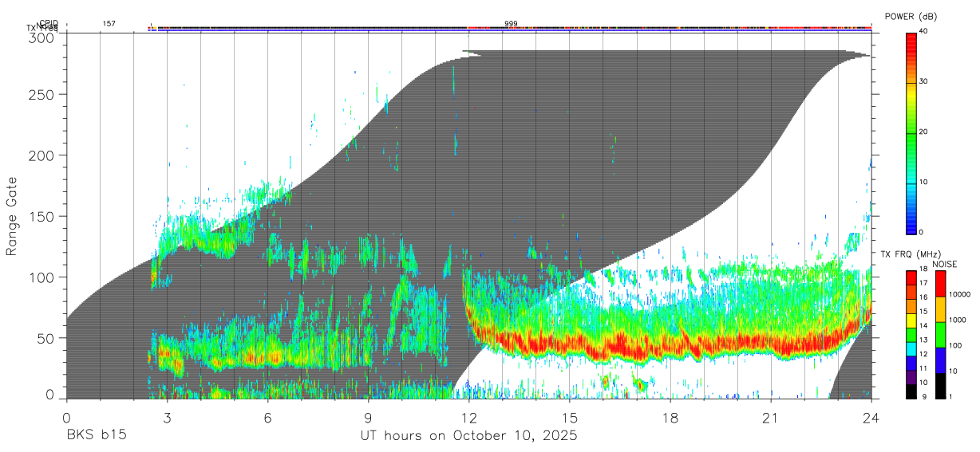Click the 0 dB label on power scale

click(923, 232)
